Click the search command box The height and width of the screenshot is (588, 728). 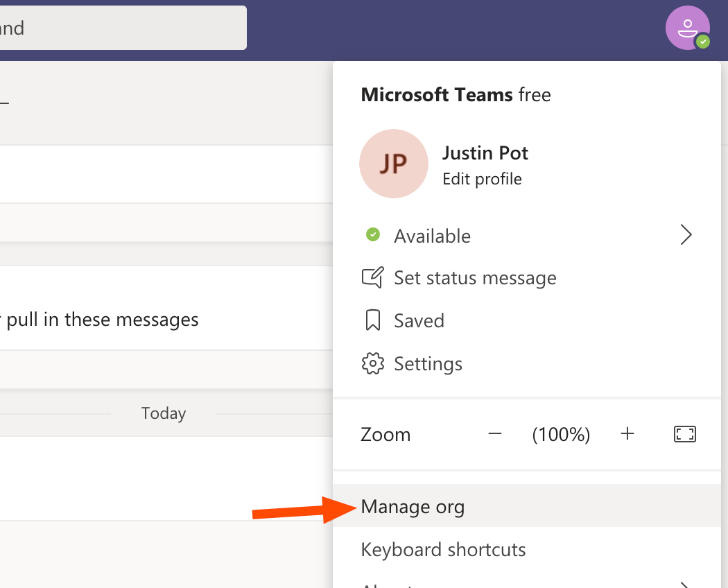coord(123,28)
